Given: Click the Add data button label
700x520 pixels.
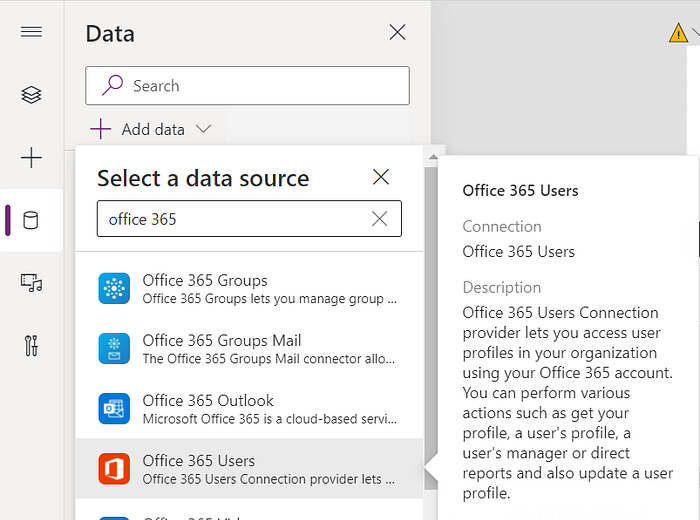Looking at the screenshot, I should point(153,129).
